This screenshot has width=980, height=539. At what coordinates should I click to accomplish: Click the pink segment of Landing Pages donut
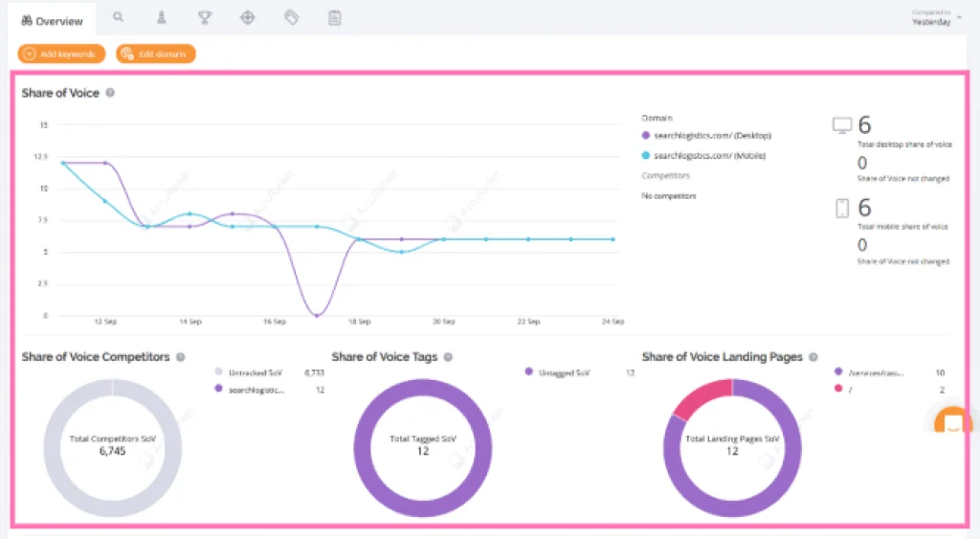pos(703,397)
